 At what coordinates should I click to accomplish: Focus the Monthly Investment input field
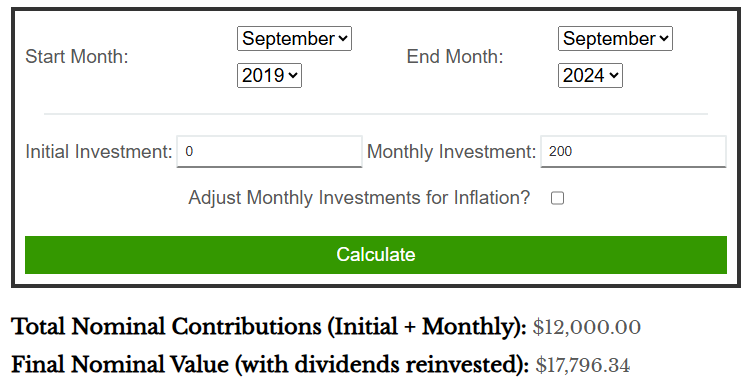(x=633, y=151)
